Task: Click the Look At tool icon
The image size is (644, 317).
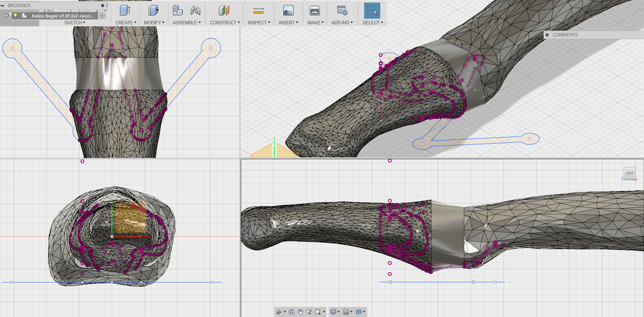Action: (291, 312)
